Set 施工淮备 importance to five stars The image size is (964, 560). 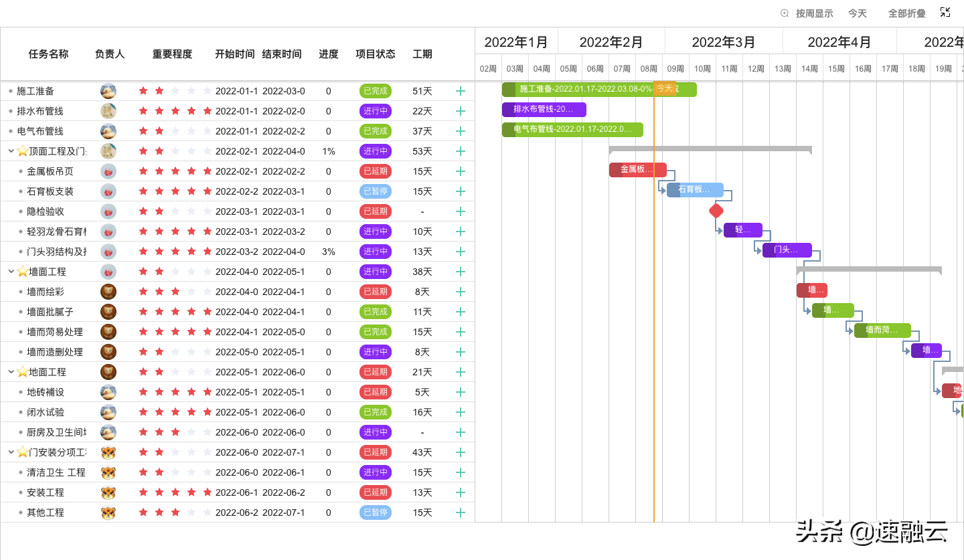tap(208, 91)
